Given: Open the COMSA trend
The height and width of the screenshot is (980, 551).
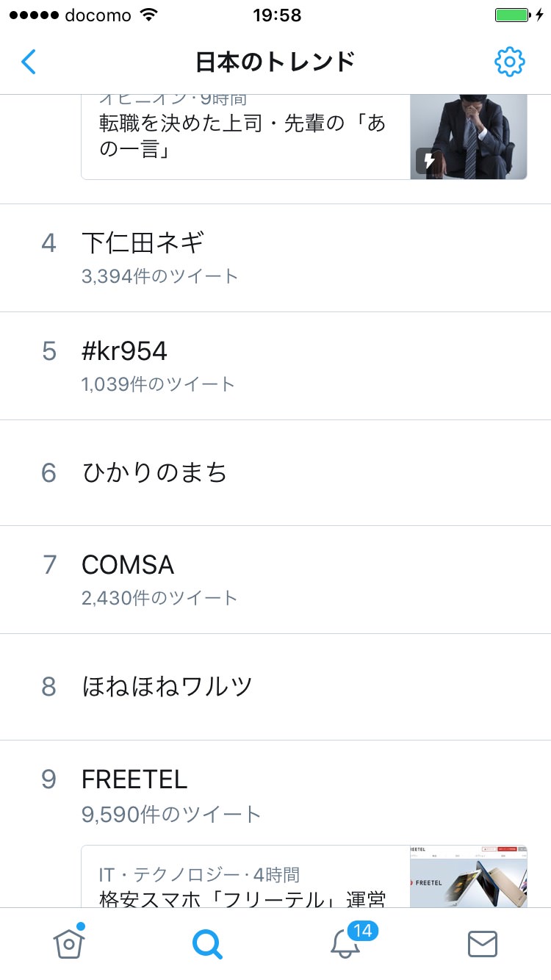Looking at the screenshot, I should tap(128, 565).
